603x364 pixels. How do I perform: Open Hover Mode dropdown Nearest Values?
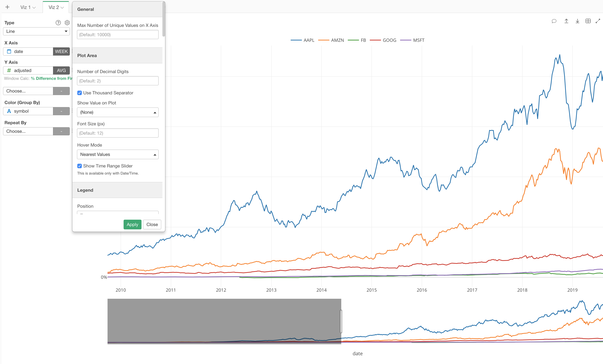click(118, 155)
